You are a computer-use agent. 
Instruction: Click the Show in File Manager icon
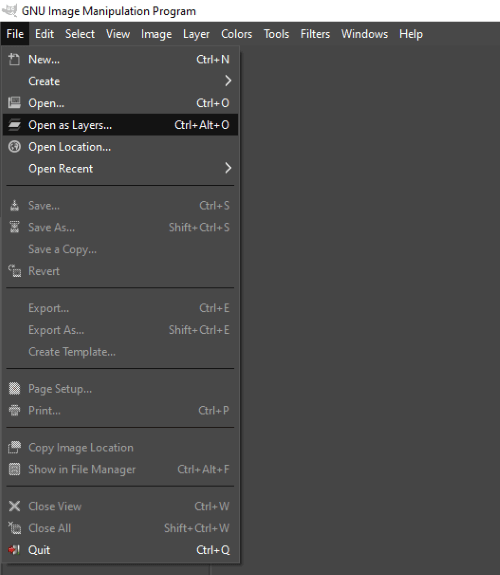[x=14, y=469]
